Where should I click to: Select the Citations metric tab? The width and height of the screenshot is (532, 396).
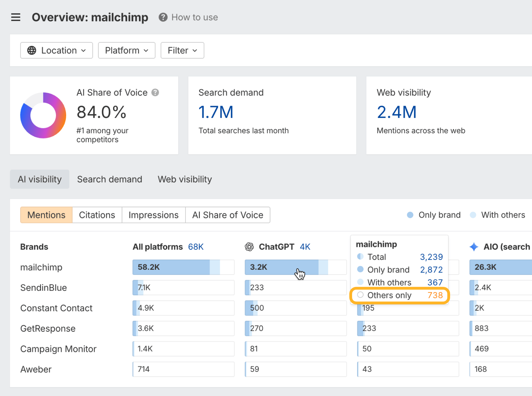pyautogui.click(x=97, y=215)
